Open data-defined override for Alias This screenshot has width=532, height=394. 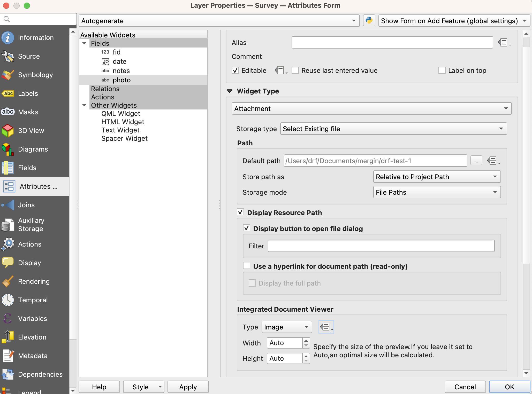point(504,42)
